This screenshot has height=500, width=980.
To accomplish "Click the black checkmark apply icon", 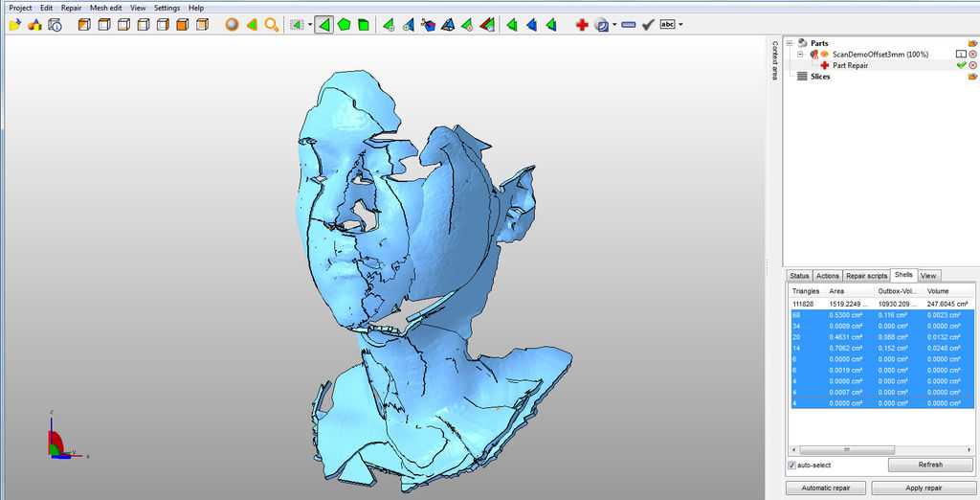I will click(x=648, y=25).
